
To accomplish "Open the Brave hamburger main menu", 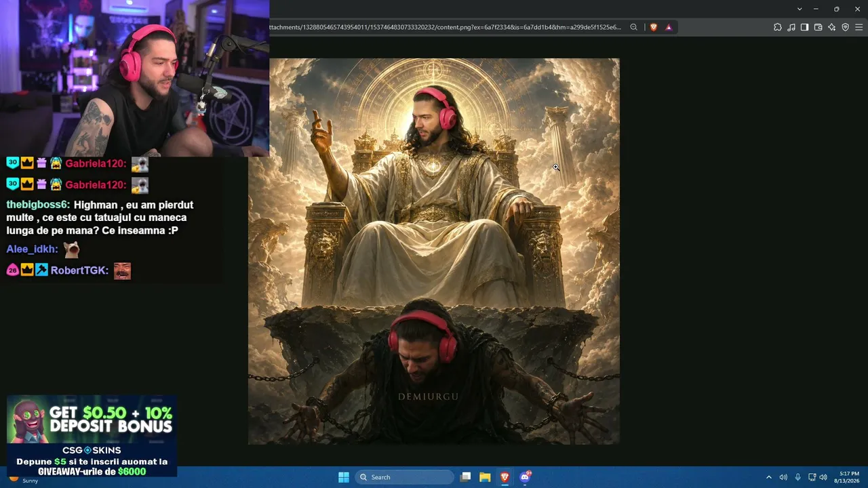I will click(x=859, y=27).
